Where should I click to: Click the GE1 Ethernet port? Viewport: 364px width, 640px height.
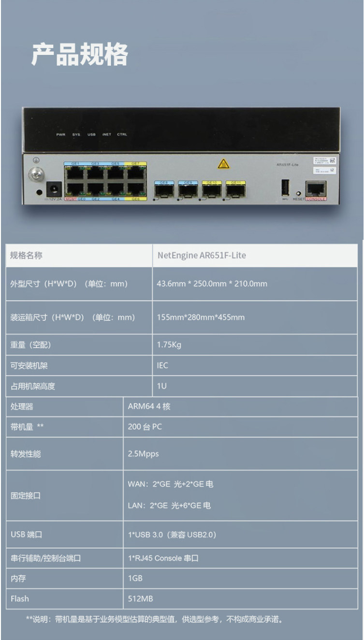pos(75,173)
